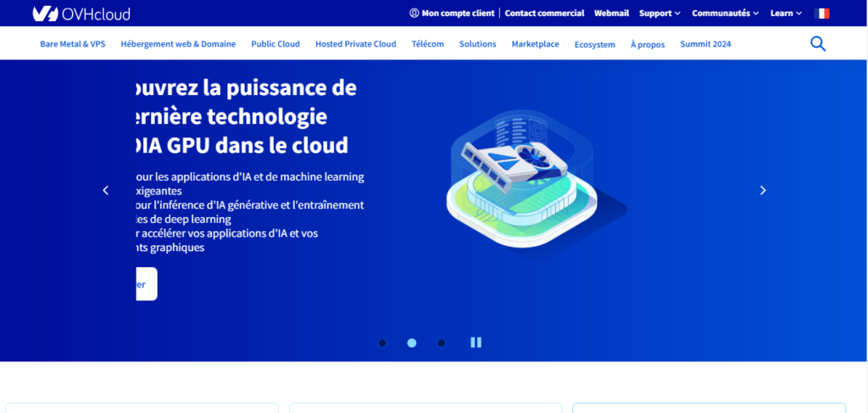Expand the Communautés dropdown
This screenshot has height=413, width=868.
pyautogui.click(x=726, y=14)
